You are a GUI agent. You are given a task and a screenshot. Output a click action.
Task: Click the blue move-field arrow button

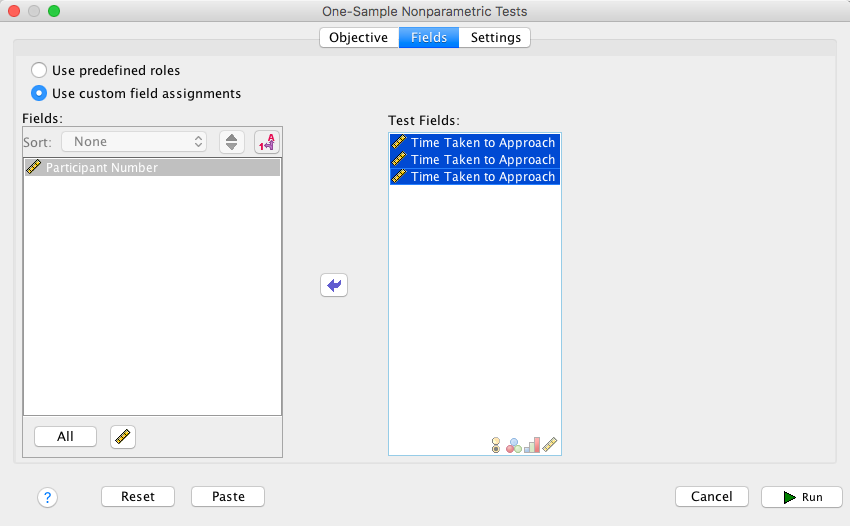tap(334, 285)
